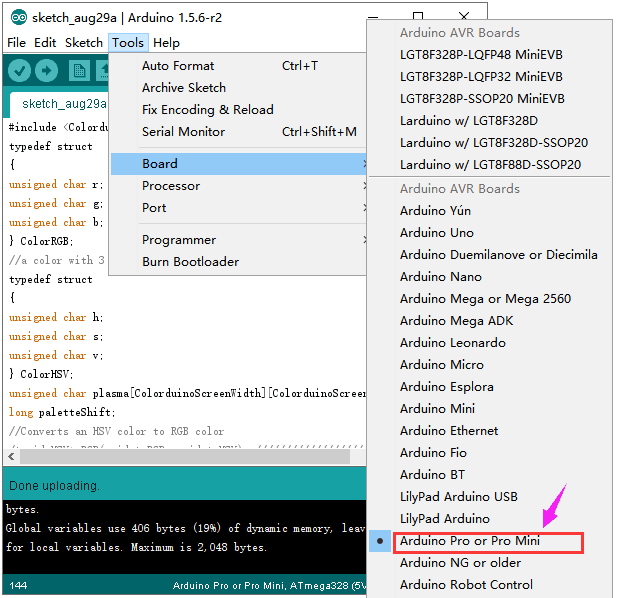The image size is (621, 598).
Task: Choose Arduino Leonardo board
Action: pyautogui.click(x=490, y=343)
